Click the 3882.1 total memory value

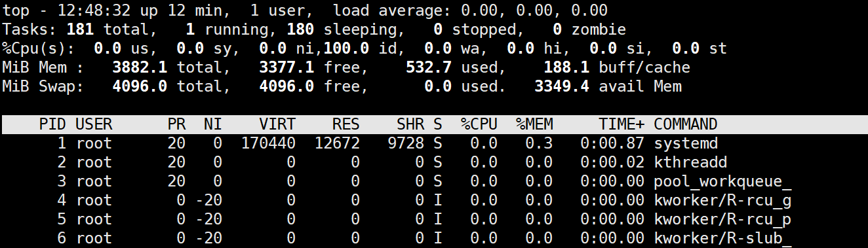(140, 67)
